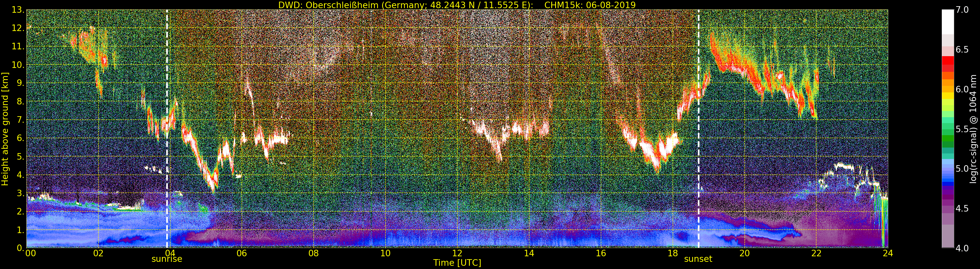This screenshot has width=980, height=269.
Task: Click the x-axis tick label '22'
Action: point(816,253)
